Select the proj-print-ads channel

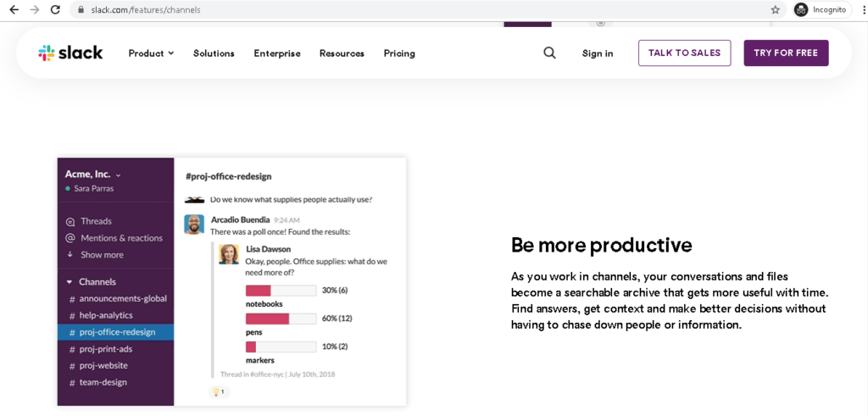pyautogui.click(x=115, y=349)
